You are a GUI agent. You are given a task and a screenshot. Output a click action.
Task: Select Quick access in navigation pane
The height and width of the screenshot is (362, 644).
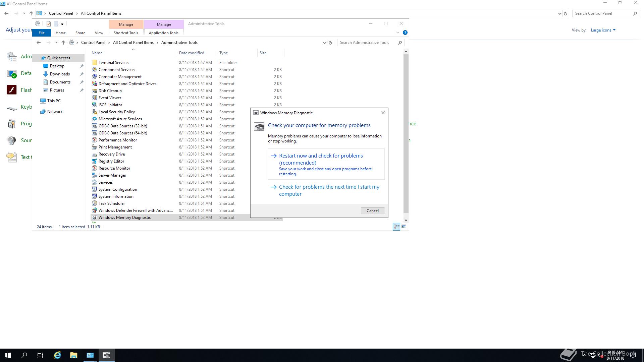click(59, 58)
